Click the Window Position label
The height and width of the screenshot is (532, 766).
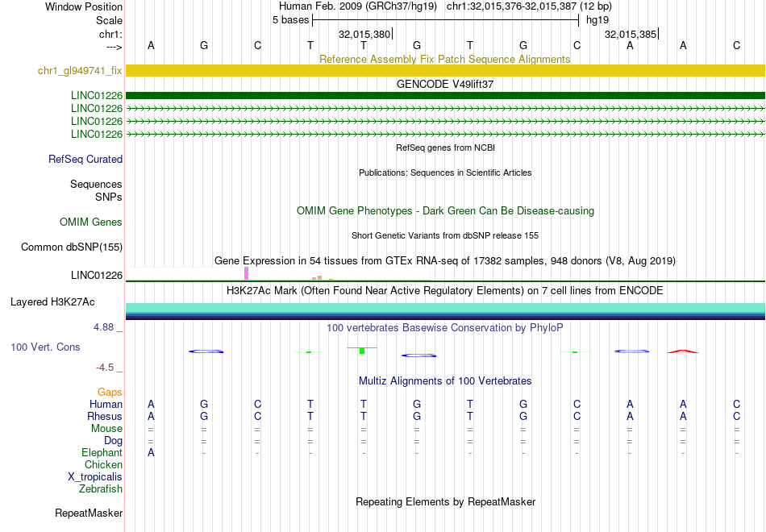pos(84,6)
